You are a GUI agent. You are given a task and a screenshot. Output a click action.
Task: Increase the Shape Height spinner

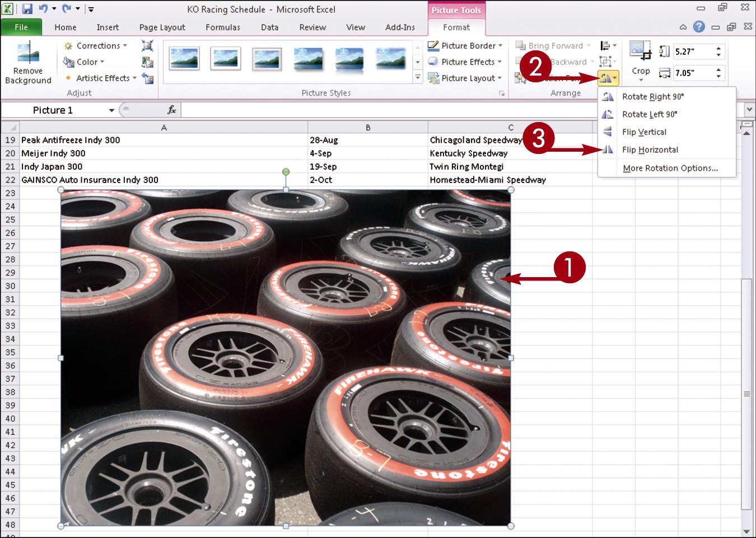click(719, 48)
